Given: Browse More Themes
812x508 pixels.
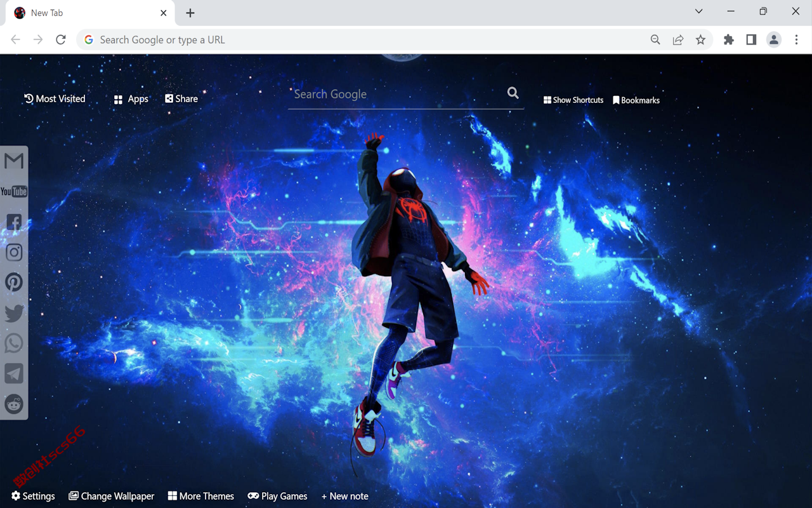Looking at the screenshot, I should coord(201,496).
